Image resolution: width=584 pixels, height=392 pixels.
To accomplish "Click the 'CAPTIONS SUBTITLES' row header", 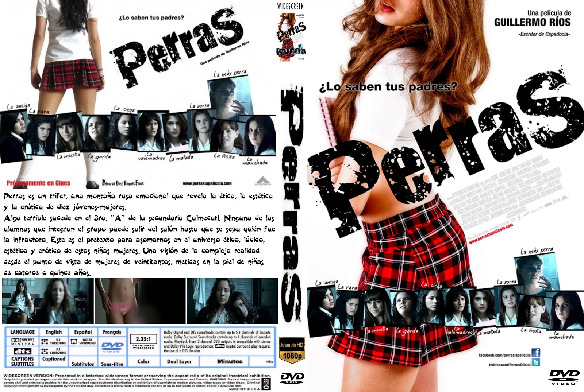I will tap(23, 361).
